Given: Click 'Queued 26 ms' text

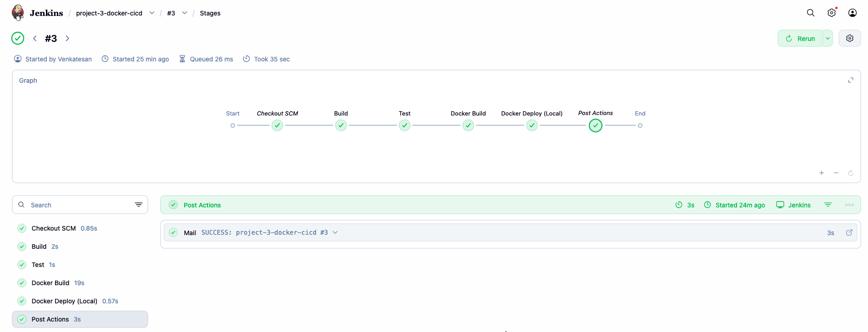Looking at the screenshot, I should [211, 59].
